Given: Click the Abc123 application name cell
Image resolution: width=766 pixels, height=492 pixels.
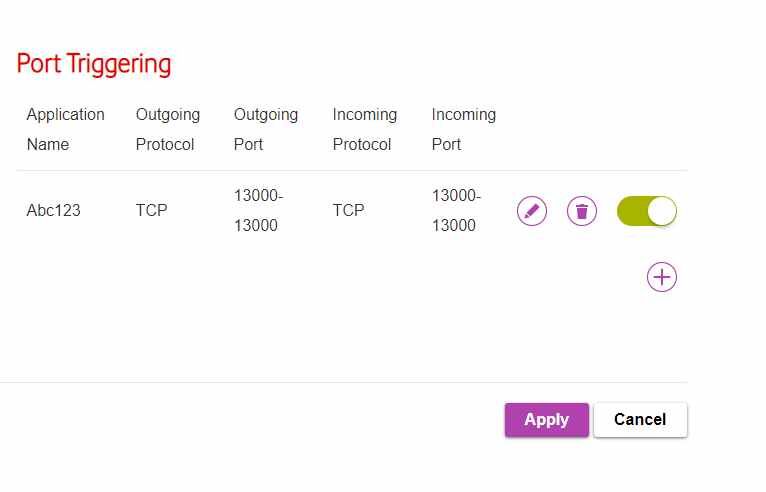Looking at the screenshot, I should [53, 211].
